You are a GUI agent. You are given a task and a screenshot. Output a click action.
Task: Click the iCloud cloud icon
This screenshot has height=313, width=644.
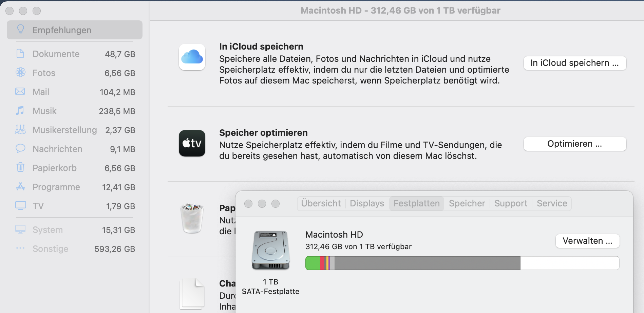192,57
